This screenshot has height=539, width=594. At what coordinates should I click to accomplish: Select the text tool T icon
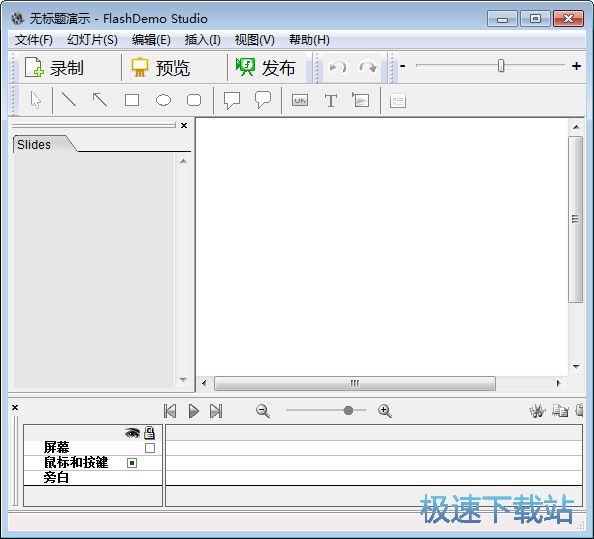click(331, 101)
